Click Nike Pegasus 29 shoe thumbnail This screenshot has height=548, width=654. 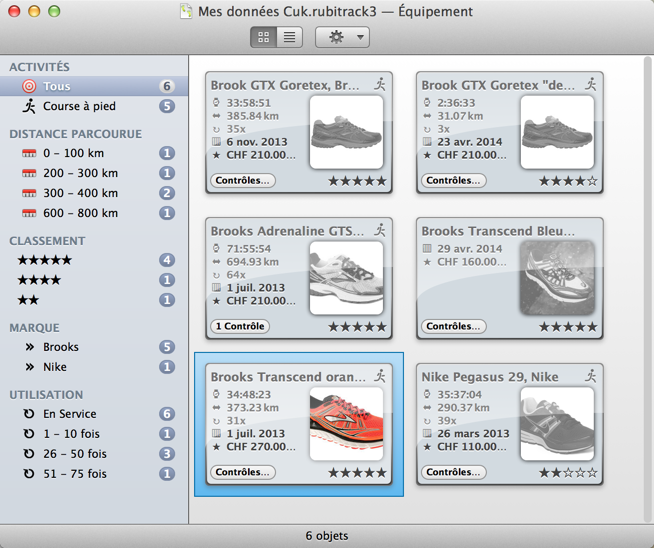pos(557,424)
